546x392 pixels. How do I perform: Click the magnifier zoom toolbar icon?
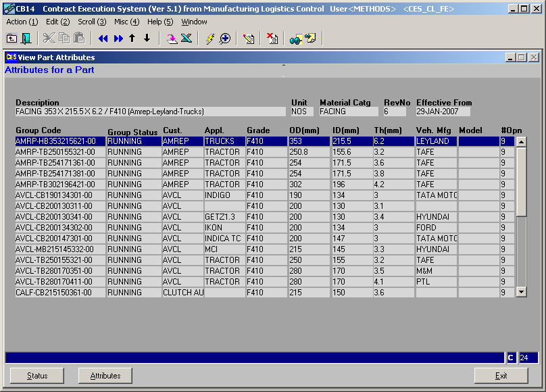224,39
